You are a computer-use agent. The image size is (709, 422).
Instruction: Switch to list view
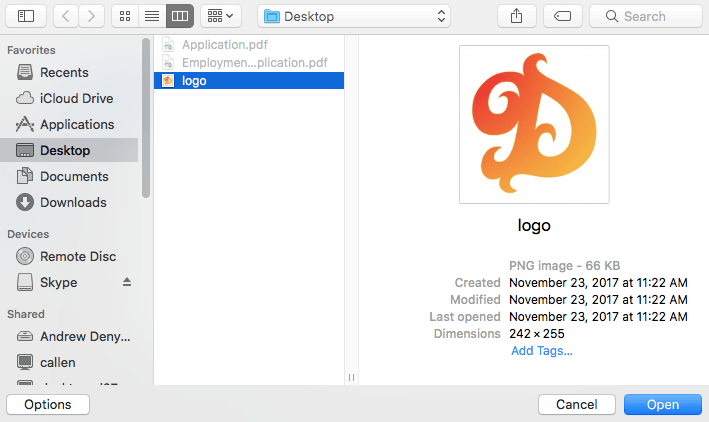tap(152, 16)
